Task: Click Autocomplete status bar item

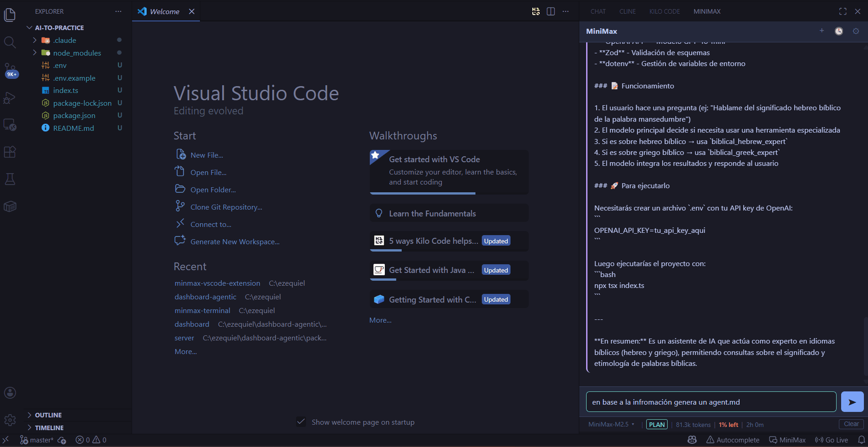Action: (x=733, y=440)
